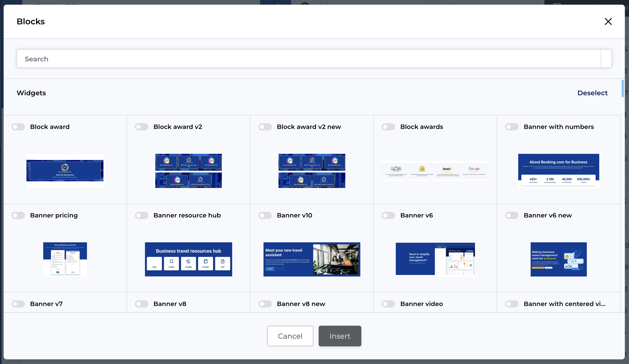Enable the Block award v2 toggle
The image size is (629, 364).
[x=142, y=127]
